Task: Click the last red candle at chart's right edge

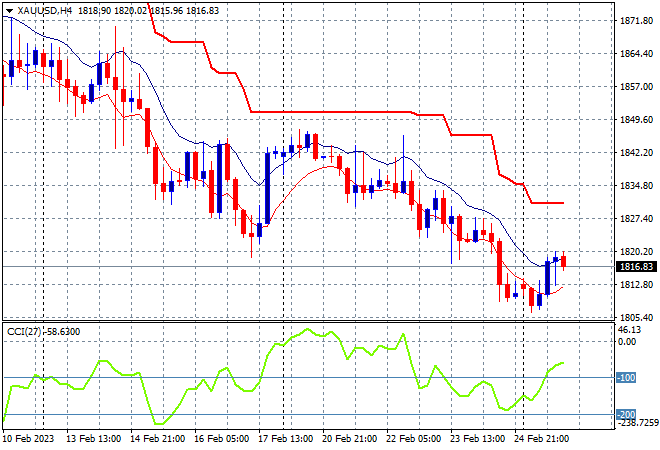Action: click(564, 261)
